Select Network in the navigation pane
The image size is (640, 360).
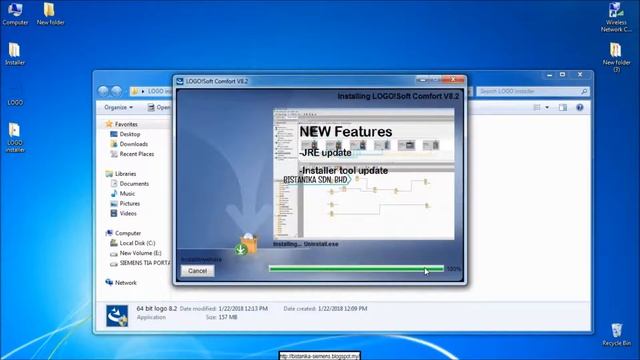pyautogui.click(x=121, y=282)
